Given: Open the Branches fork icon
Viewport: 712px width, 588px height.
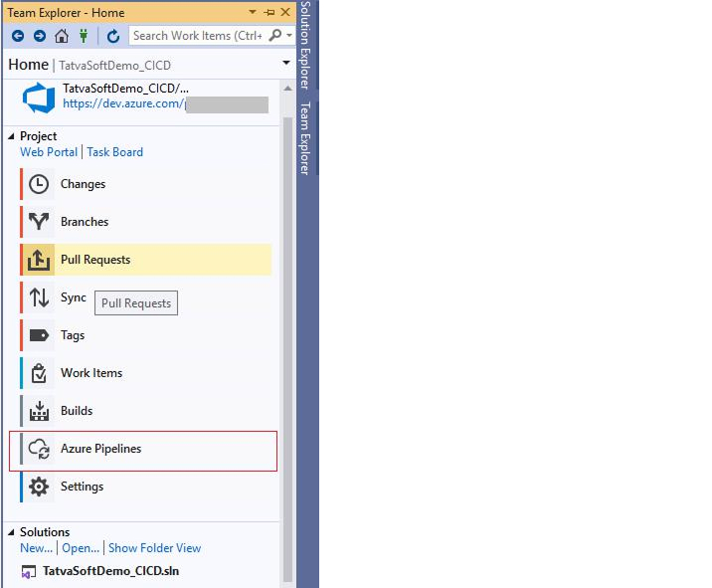Looking at the screenshot, I should coord(39,222).
